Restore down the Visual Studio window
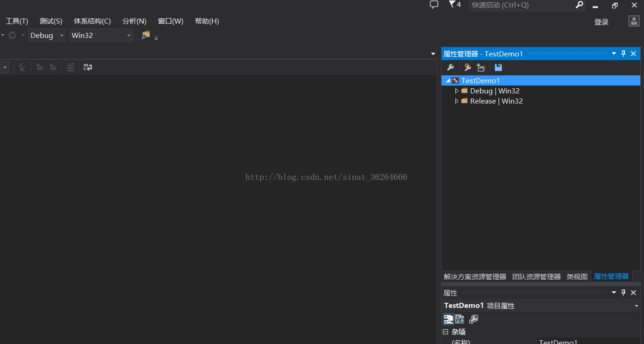644x344 pixels. [615, 6]
